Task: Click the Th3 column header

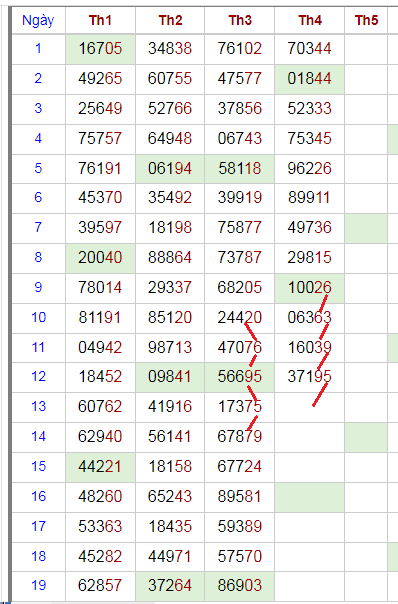Action: [240, 20]
